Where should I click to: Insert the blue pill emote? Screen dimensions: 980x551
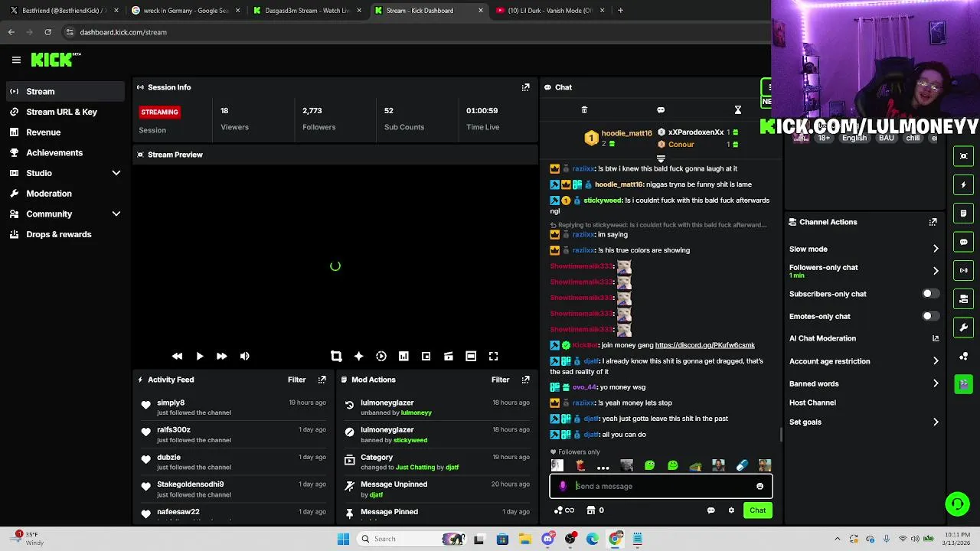[x=741, y=465]
